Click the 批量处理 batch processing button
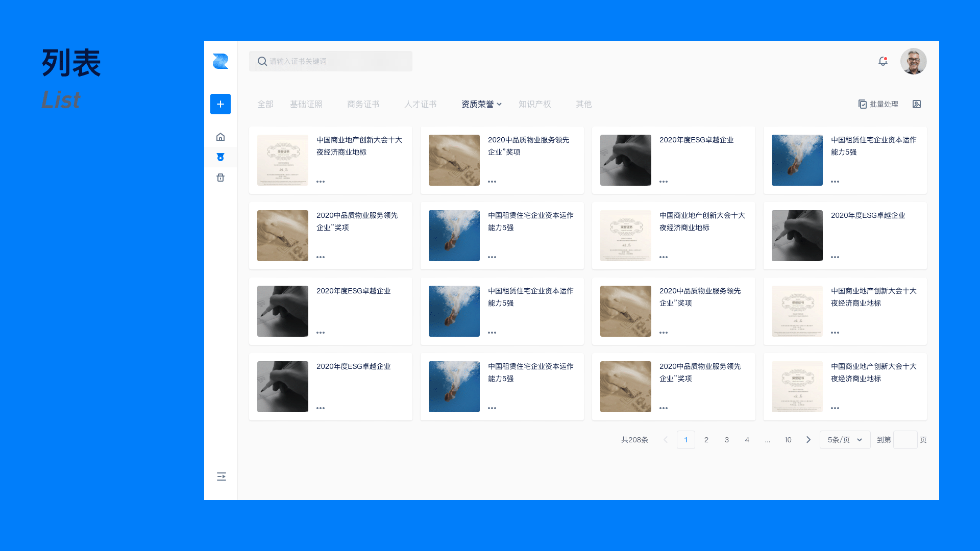Screen dimensions: 980x551 point(878,104)
